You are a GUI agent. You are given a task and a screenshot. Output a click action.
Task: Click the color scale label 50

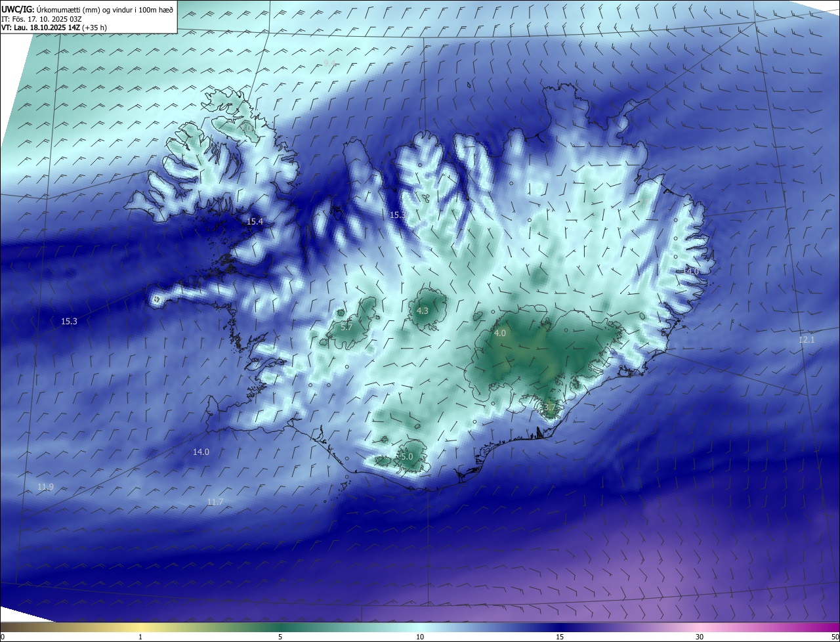(x=835, y=637)
